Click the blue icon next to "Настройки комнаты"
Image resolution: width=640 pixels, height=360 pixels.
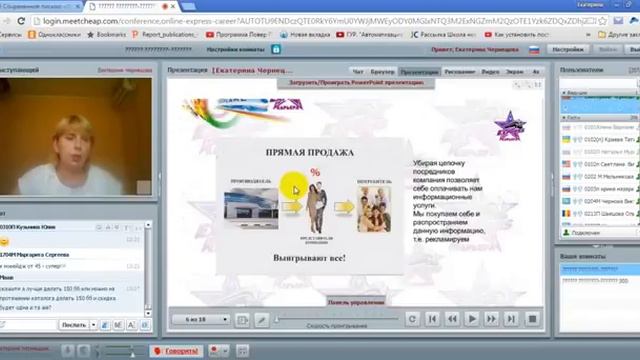[276, 49]
